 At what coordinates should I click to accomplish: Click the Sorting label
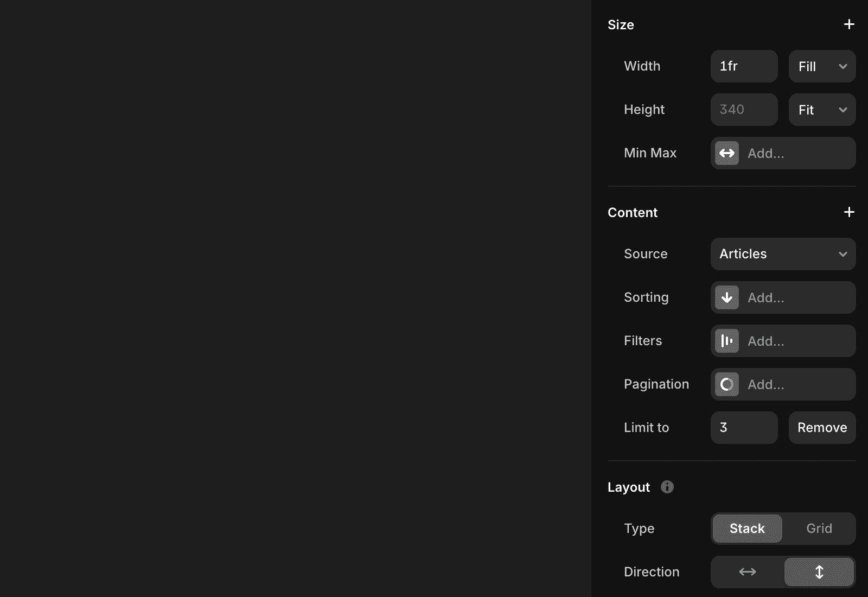pos(646,297)
